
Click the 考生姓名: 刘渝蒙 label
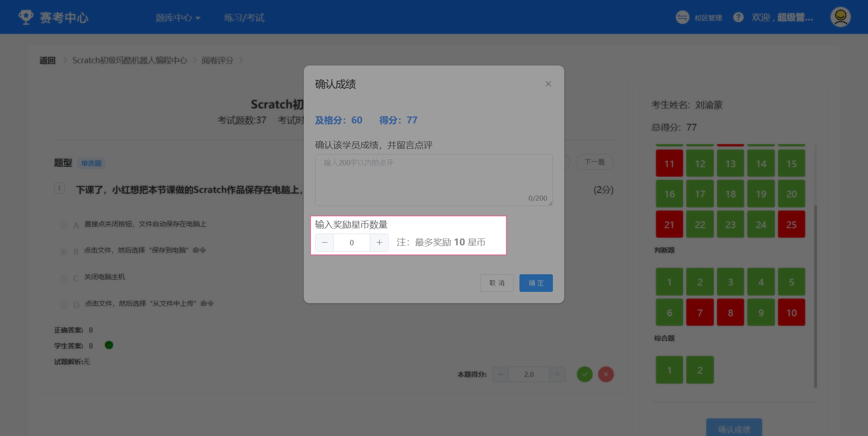[x=687, y=105]
